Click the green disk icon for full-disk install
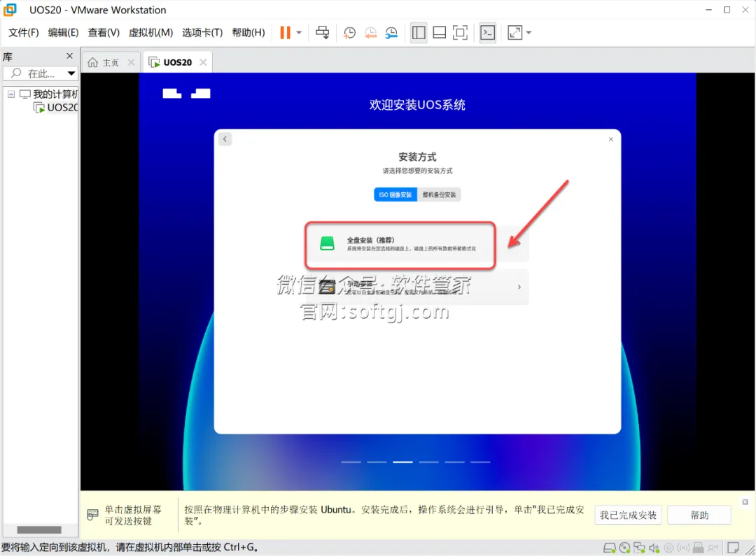The image size is (756, 556). [x=328, y=243]
